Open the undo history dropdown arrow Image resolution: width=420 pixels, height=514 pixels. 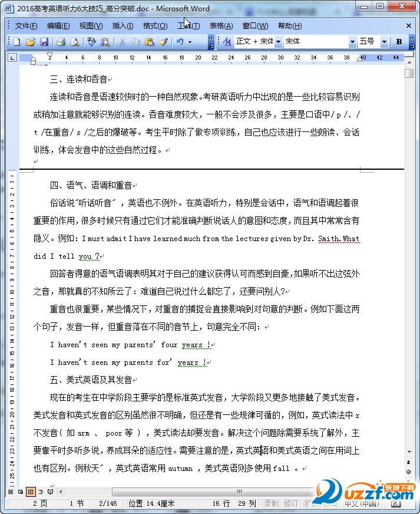coord(190,42)
